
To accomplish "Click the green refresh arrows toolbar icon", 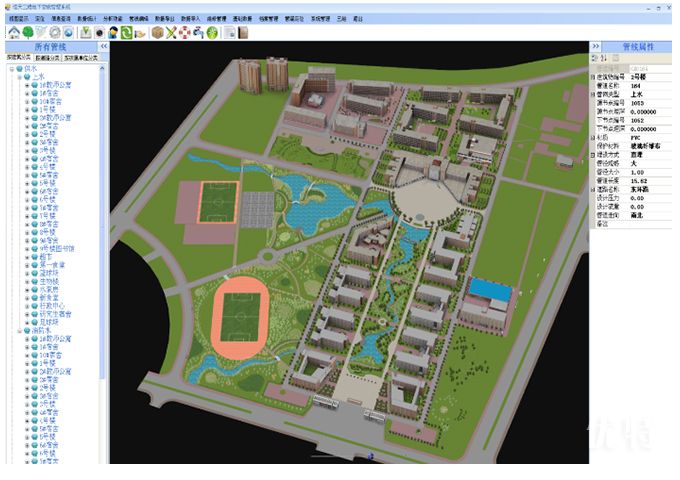I will coord(127,32).
